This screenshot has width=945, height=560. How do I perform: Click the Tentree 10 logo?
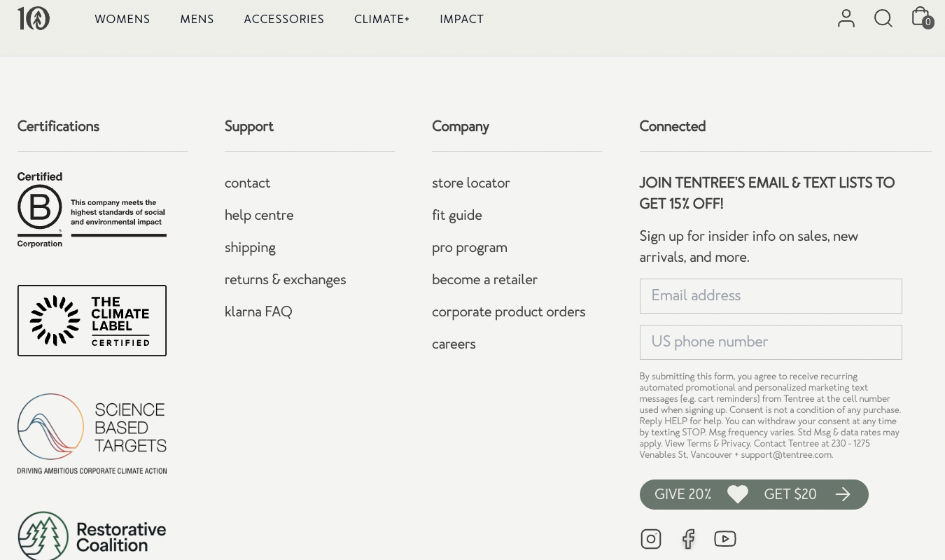pos(34,18)
